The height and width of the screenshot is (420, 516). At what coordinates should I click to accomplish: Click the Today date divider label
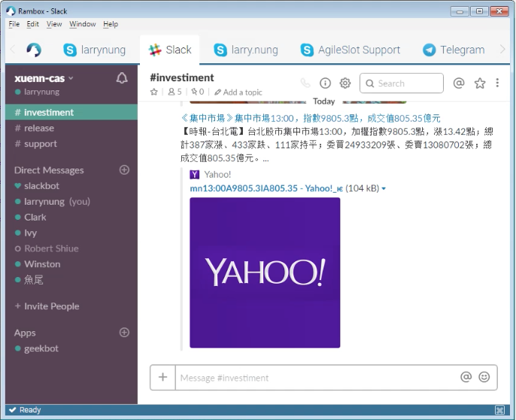[323, 102]
